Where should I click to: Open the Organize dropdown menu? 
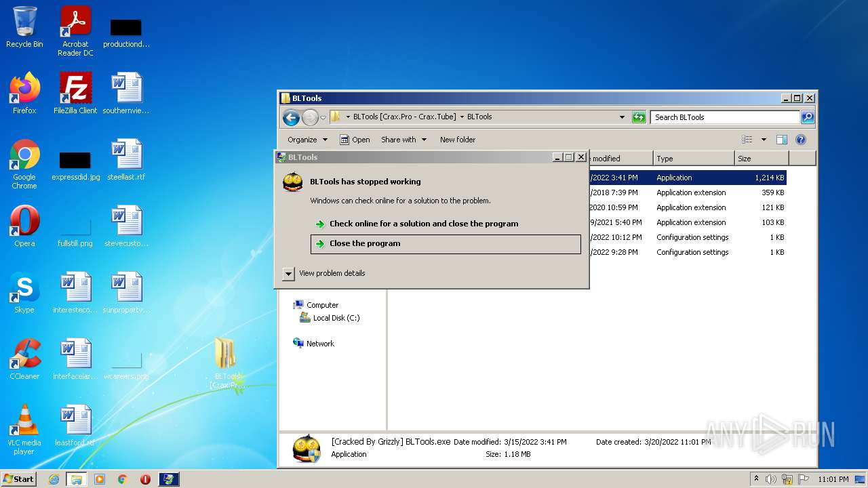tap(307, 140)
